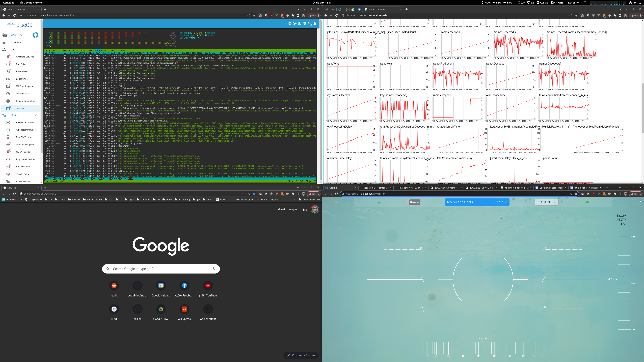Viewport: 644px width, 362px height.
Task: Click the green joystick icon in Cockpit
Action: point(587,202)
